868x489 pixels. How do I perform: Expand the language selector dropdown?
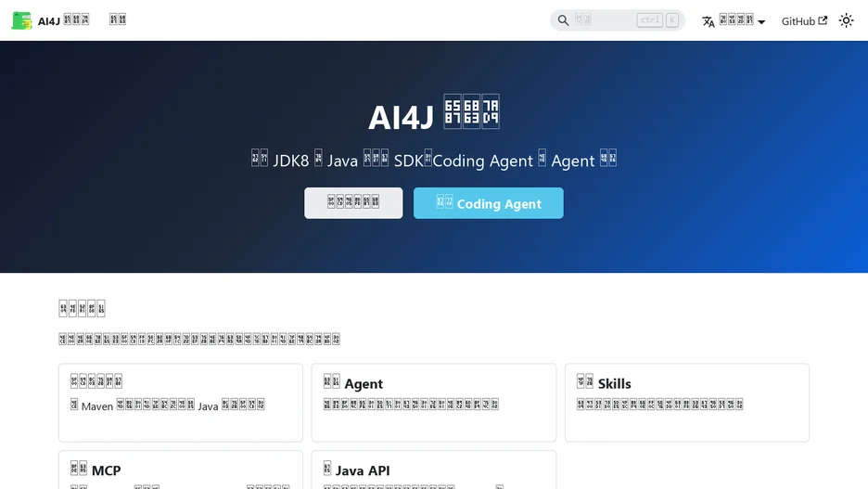click(x=734, y=21)
